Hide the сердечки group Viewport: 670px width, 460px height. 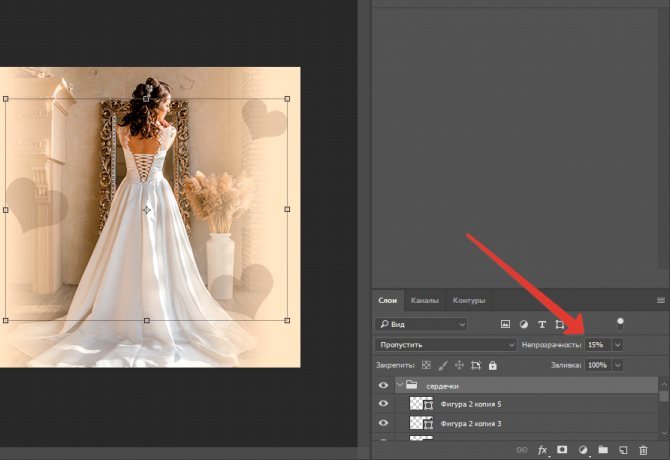point(383,385)
